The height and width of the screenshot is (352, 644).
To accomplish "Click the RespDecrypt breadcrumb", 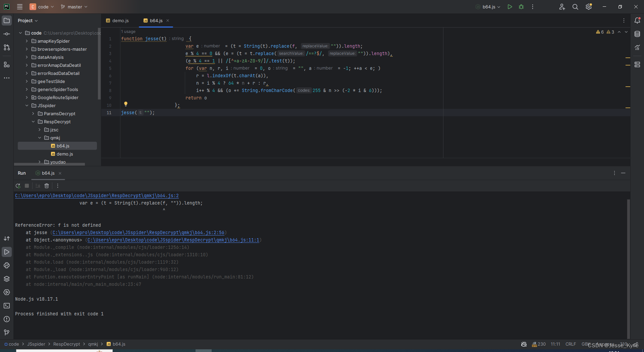I will tap(66, 344).
